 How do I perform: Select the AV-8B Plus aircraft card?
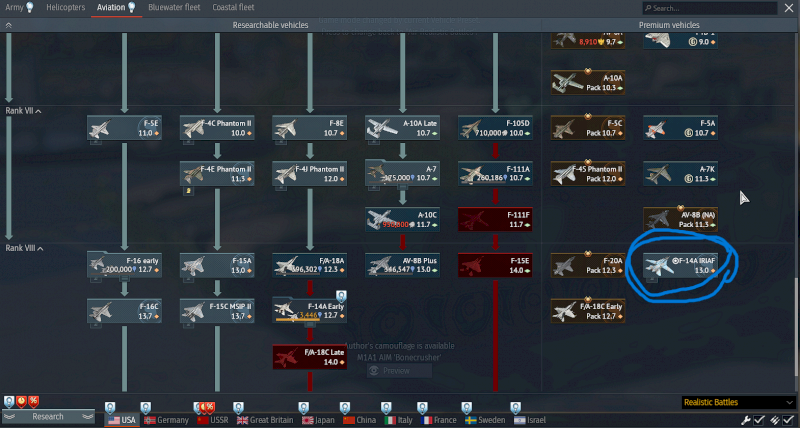point(403,265)
